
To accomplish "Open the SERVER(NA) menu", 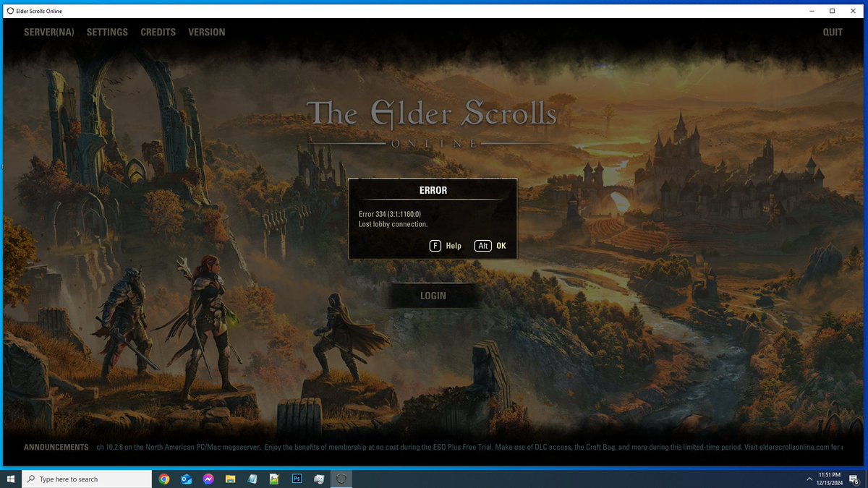I will (x=48, y=32).
